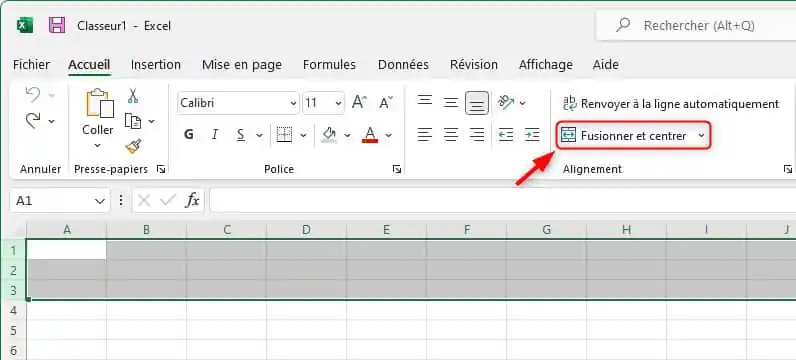Toggle underline S formatting
Image resolution: width=796 pixels, height=360 pixels.
coord(241,135)
